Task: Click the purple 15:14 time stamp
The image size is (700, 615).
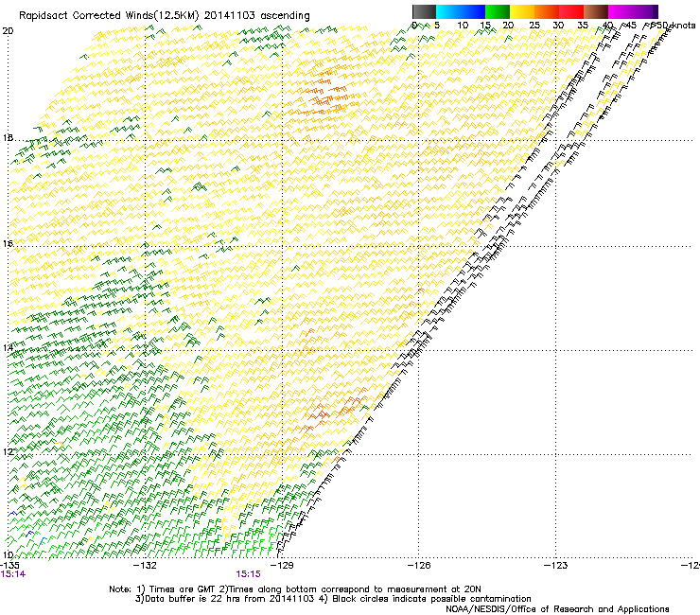Action: tap(13, 574)
